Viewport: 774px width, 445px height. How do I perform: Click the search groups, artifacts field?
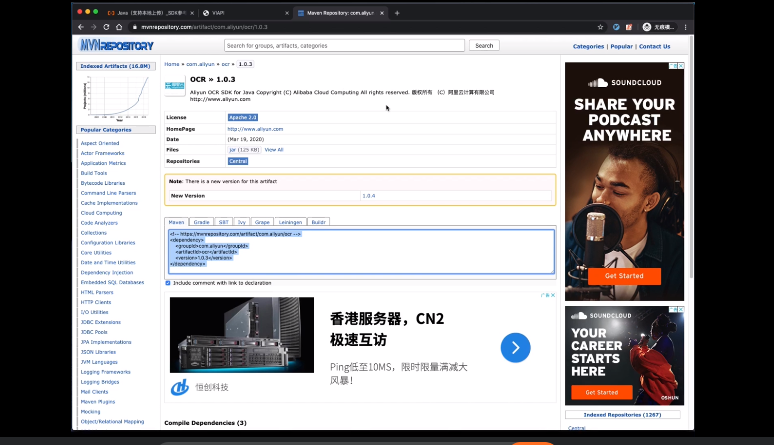[344, 45]
